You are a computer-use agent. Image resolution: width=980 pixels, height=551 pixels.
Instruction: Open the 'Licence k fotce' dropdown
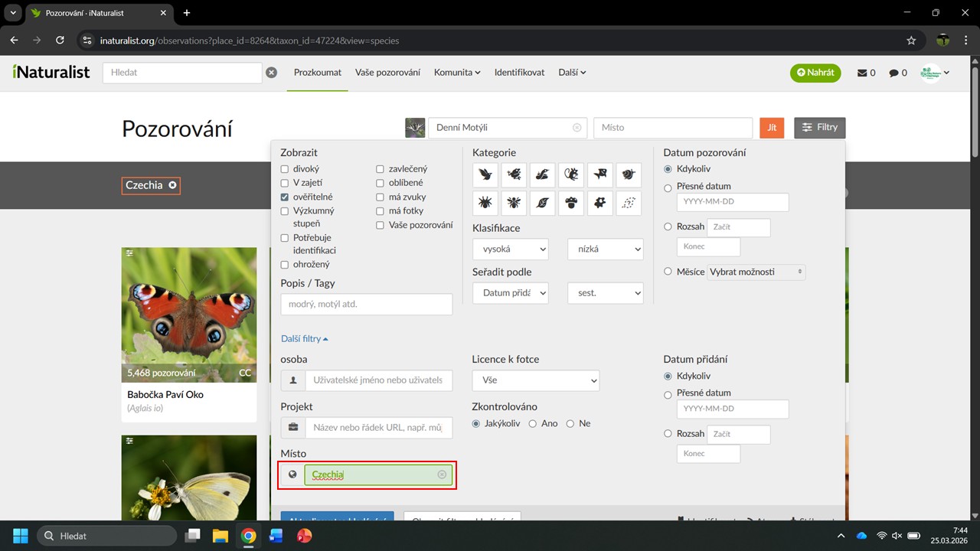click(x=536, y=380)
